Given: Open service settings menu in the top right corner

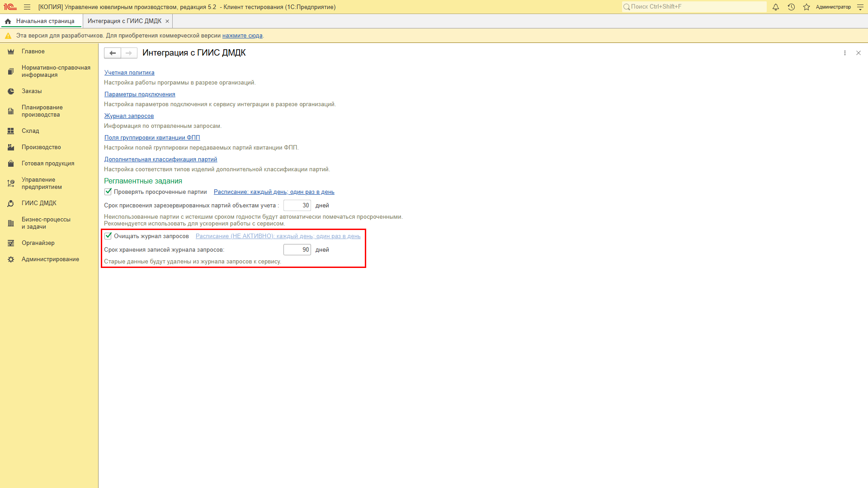Looking at the screenshot, I should click(x=860, y=7).
